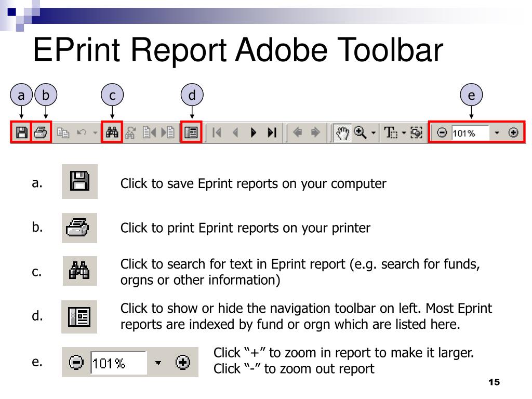Click the large binoculars icon in legend row c.
Image resolution: width=532 pixels, height=399 pixels.
tap(79, 271)
